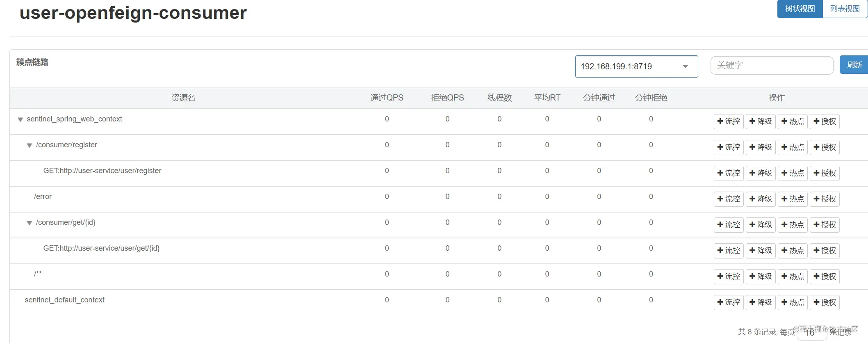868x343 pixels.
Task: Add 授权 rule for /** resource
Action: click(825, 277)
